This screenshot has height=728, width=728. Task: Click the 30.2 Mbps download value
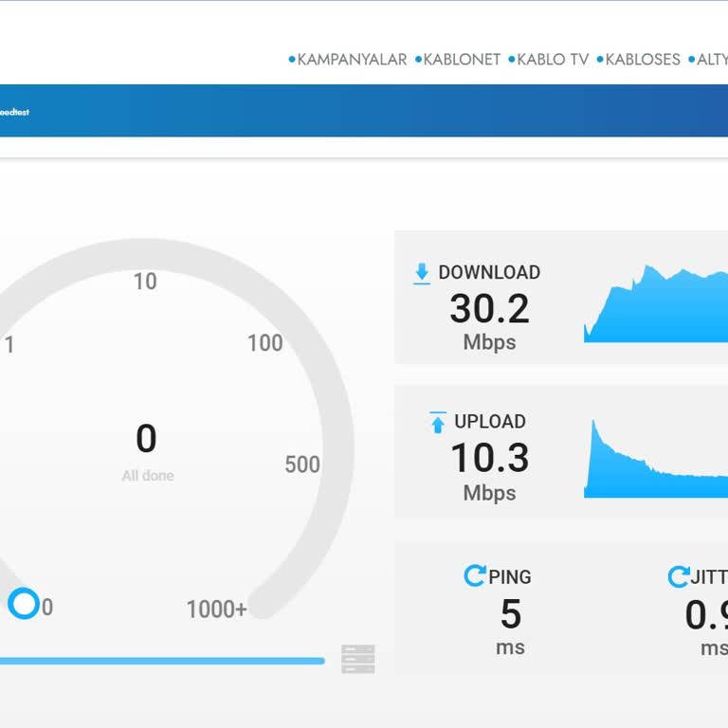click(489, 321)
